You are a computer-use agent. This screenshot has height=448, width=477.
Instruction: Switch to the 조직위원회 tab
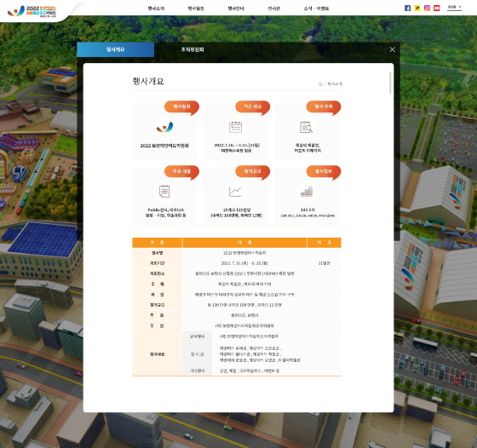point(193,49)
